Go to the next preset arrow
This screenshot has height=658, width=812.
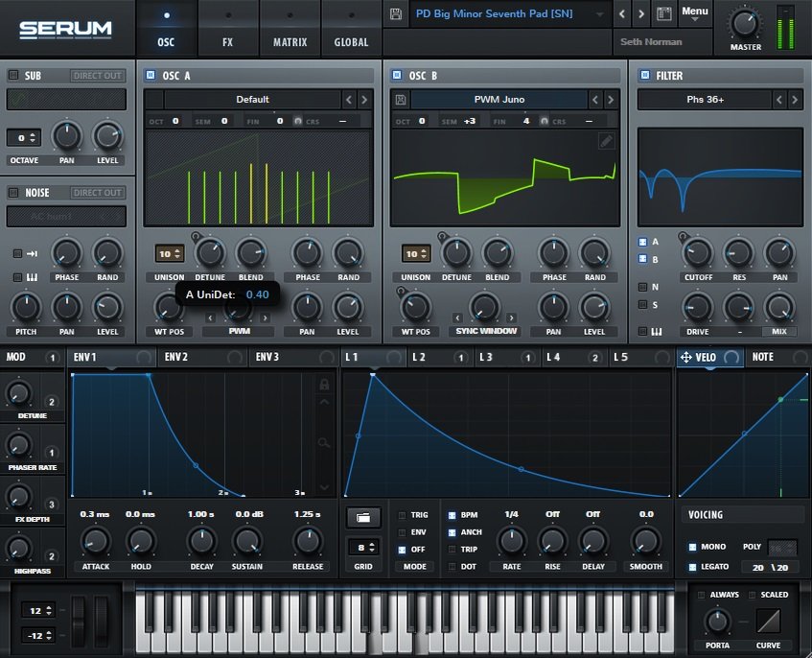point(641,14)
